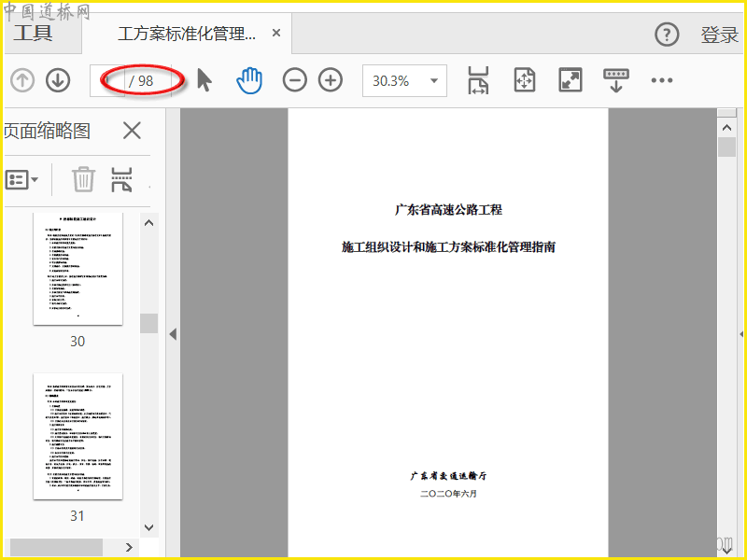Click thumbnail panel horizontal scroll right arrow

pos(129,547)
